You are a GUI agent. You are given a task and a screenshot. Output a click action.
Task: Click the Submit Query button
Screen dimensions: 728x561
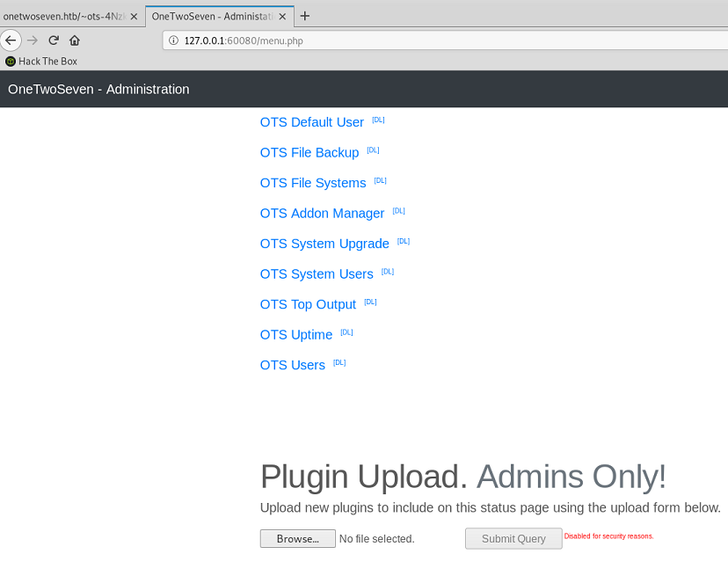point(513,538)
